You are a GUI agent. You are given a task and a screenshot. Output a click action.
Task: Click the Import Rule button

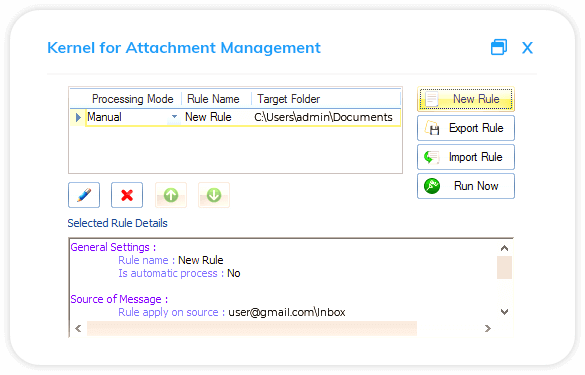(x=466, y=157)
